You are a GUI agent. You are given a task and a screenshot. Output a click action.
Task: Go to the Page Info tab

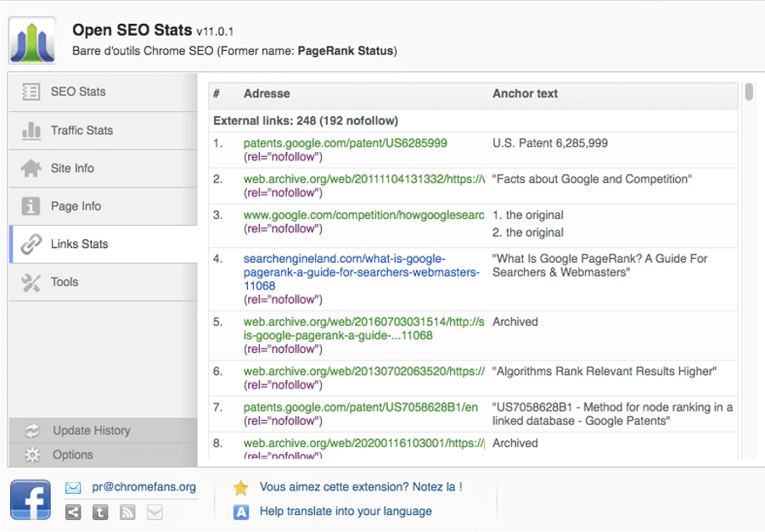104,206
